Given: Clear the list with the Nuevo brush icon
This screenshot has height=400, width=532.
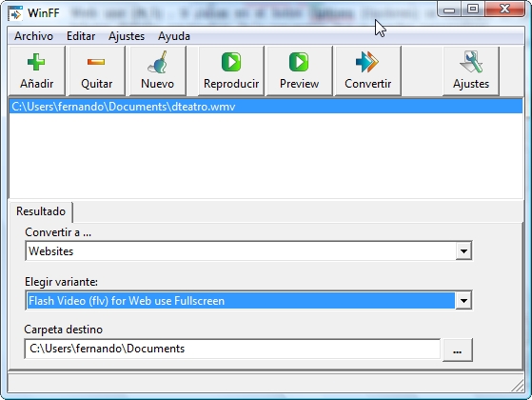Looking at the screenshot, I should 157,62.
